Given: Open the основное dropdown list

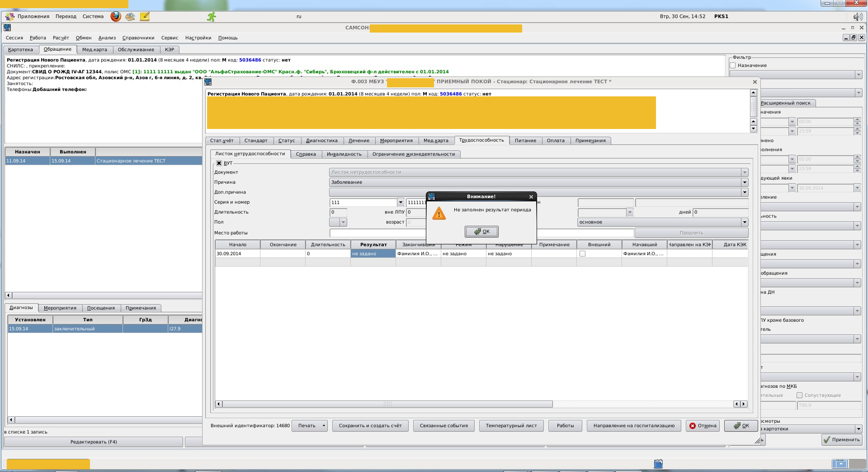Looking at the screenshot, I should click(744, 222).
